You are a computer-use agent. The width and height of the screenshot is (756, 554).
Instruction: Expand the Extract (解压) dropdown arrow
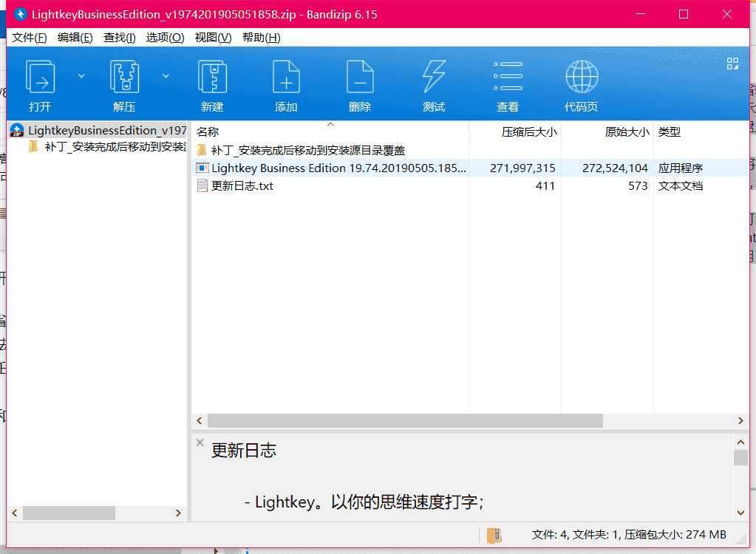click(166, 76)
